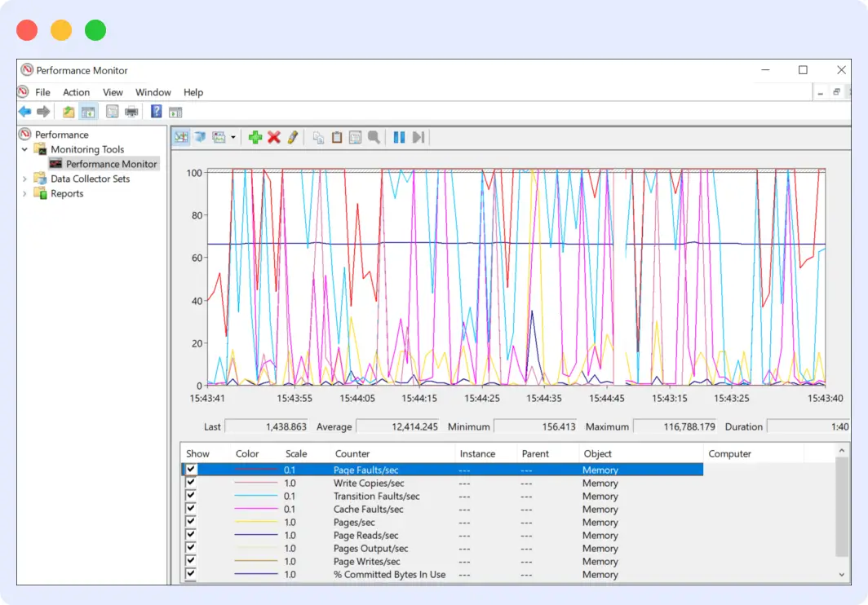The height and width of the screenshot is (605, 868).
Task: Hide the Pages/sec counter
Action: [190, 522]
